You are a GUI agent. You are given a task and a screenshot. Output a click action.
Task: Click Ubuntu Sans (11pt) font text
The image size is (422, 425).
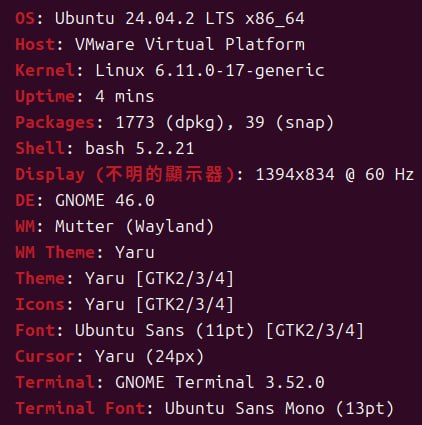click(x=165, y=330)
